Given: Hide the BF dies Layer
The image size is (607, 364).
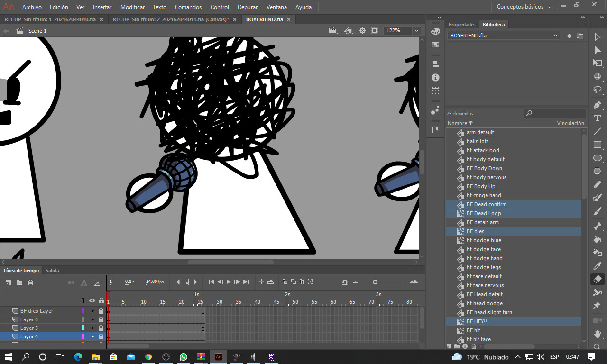Looking at the screenshot, I should tap(93, 310).
